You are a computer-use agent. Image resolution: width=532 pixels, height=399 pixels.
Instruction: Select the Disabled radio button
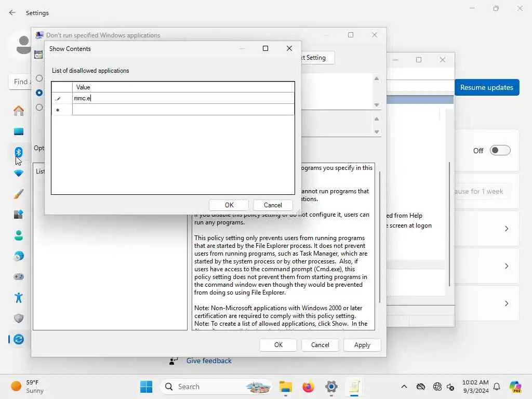pyautogui.click(x=39, y=107)
